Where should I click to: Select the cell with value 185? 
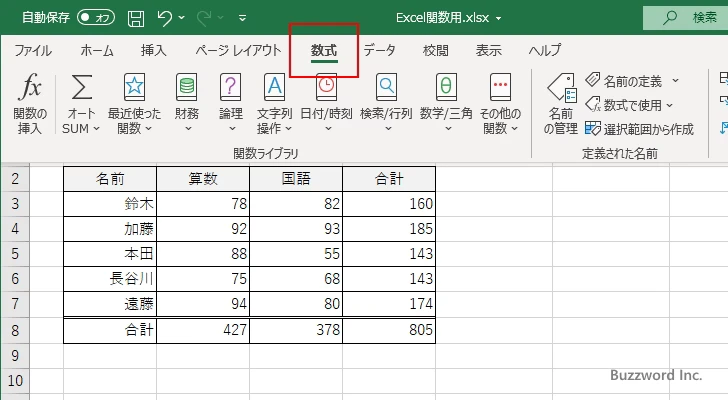tap(389, 229)
